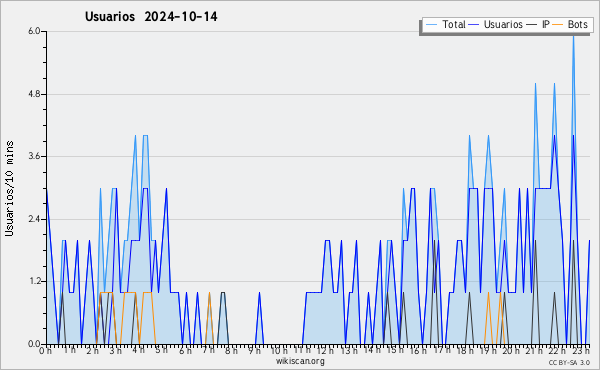The height and width of the screenshot is (370, 600).
Task: Click the '20 h' x-axis label
Action: tap(511, 350)
